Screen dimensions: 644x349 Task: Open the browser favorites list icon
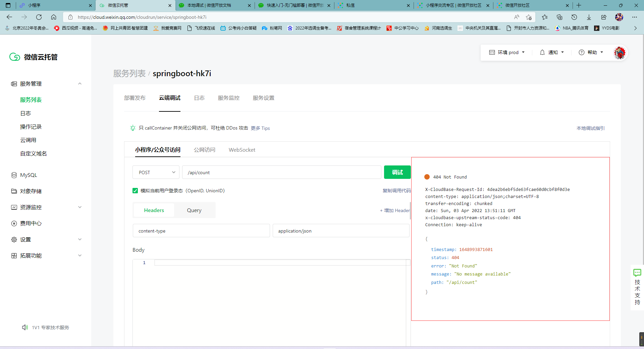(545, 17)
